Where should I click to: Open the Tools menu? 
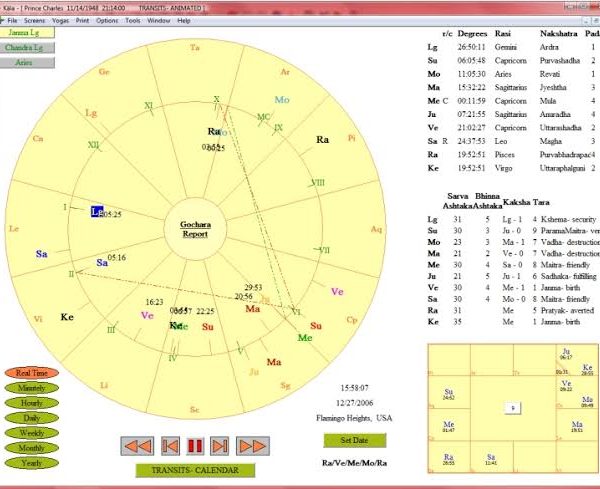coord(133,20)
